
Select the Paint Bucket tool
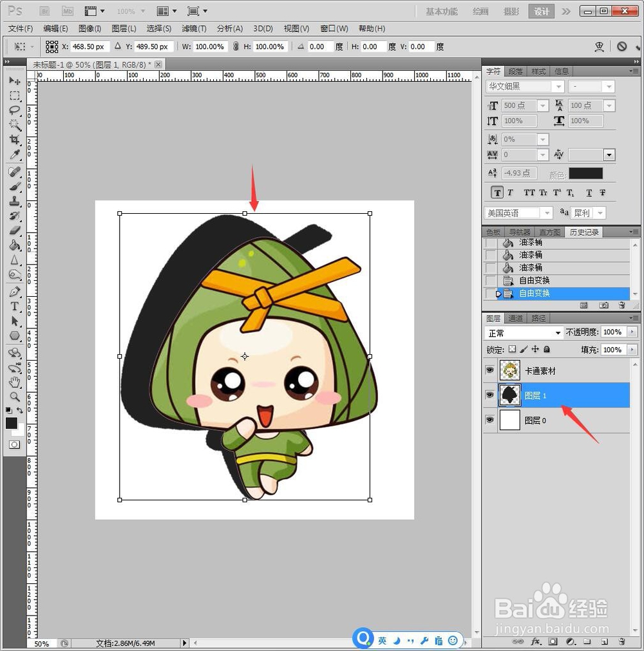15,245
